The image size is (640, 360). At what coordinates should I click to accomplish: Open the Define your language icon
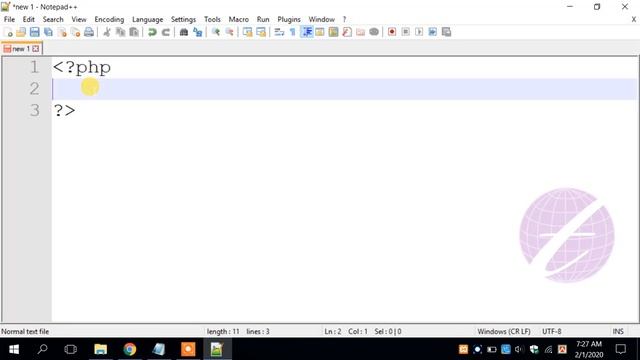(x=320, y=32)
